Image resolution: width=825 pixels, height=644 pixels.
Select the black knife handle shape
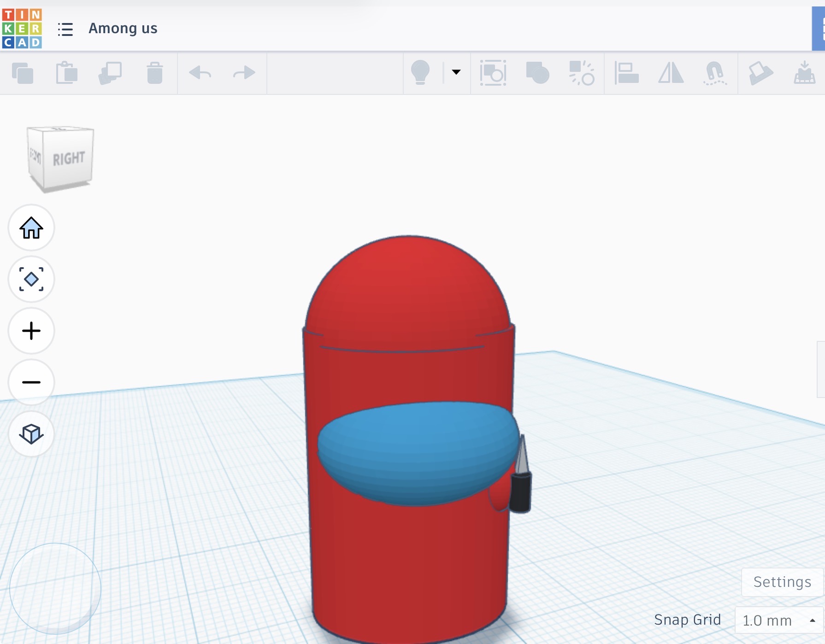coord(521,492)
